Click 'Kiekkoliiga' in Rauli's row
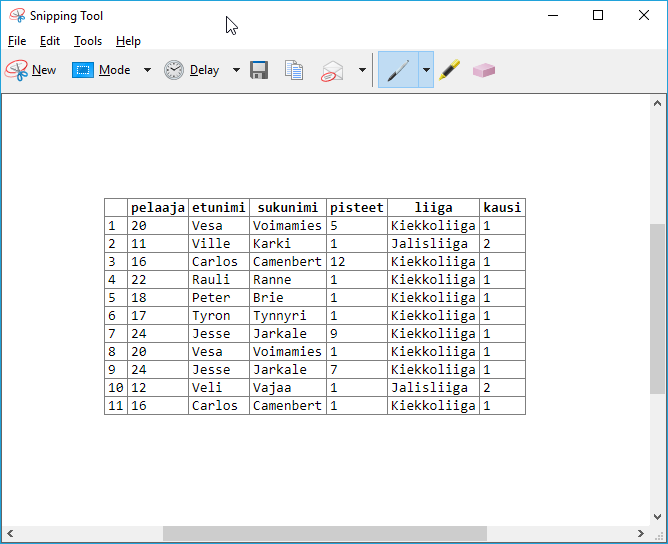This screenshot has width=668, height=544. [x=433, y=279]
